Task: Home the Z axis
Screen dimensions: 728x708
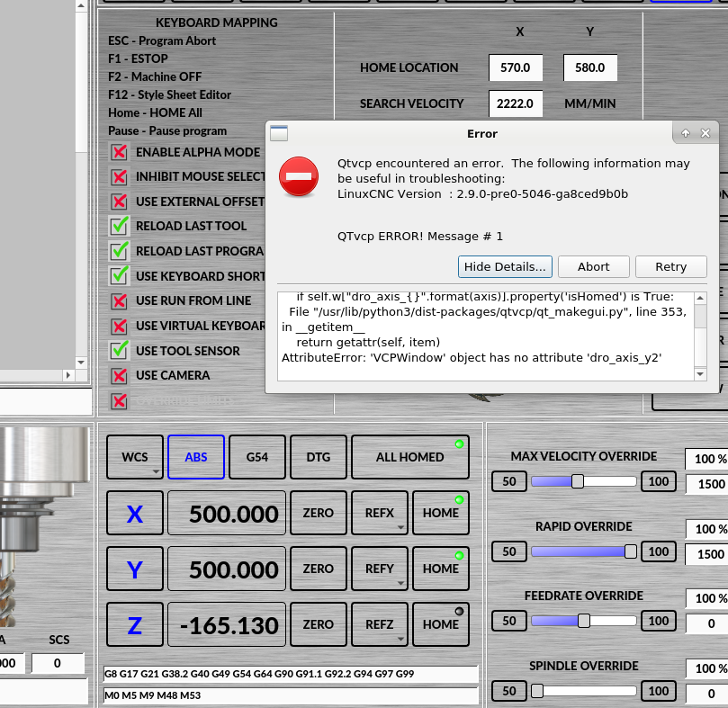Action: [x=441, y=624]
